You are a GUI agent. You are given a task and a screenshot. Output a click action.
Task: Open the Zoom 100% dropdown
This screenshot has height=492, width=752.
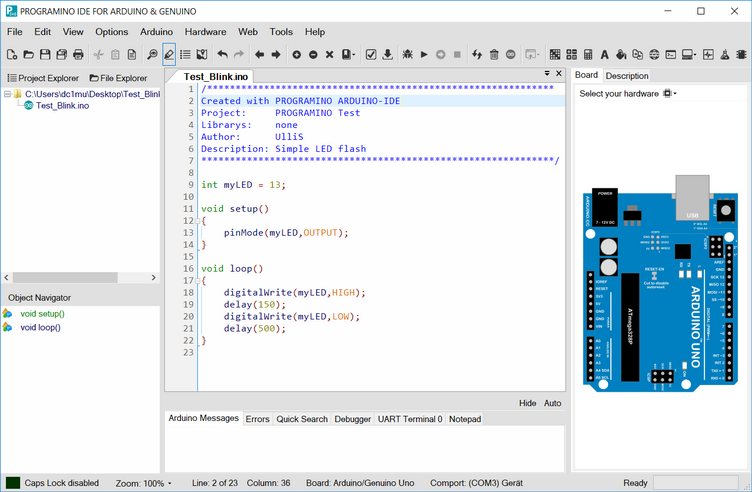tap(144, 483)
